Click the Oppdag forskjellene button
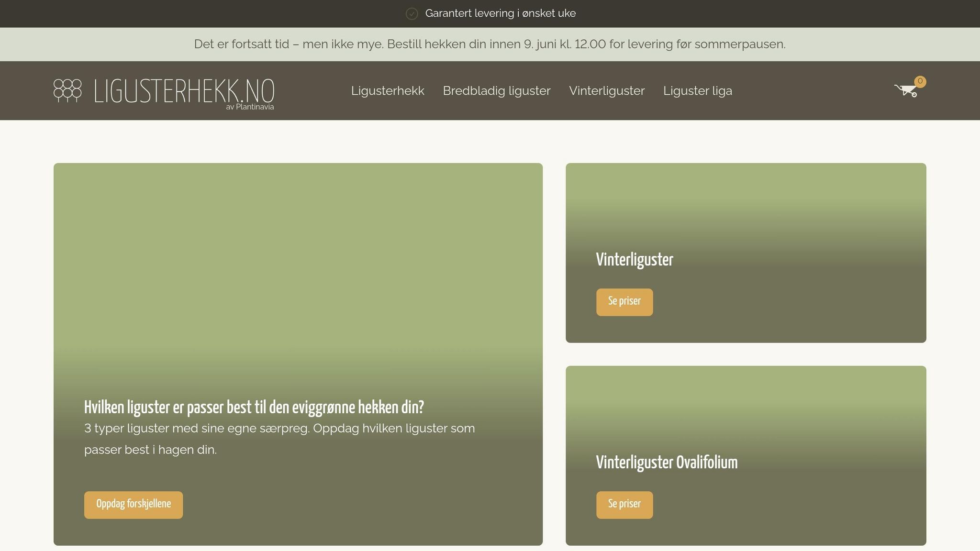This screenshot has width=980, height=551. (x=134, y=505)
